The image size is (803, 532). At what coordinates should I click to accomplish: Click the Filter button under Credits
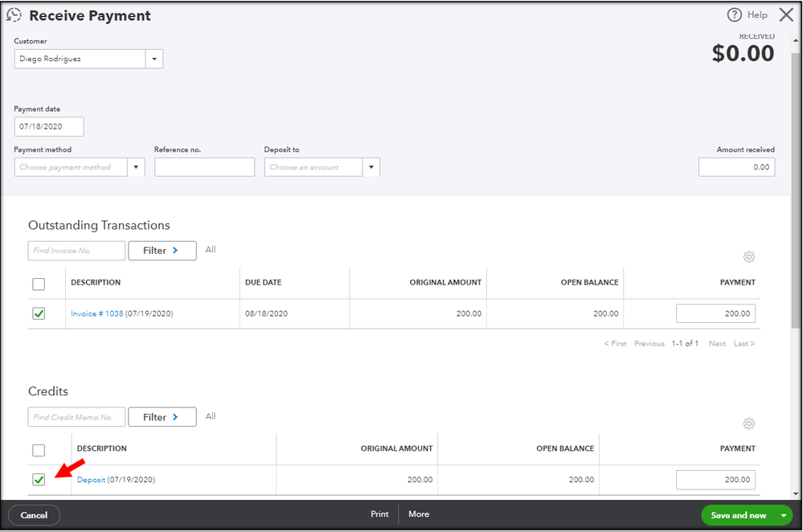(162, 417)
